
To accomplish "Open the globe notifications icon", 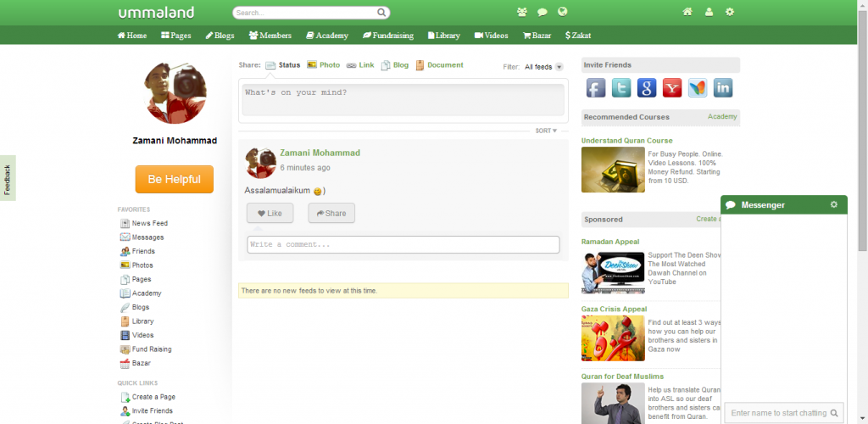I will pos(562,13).
